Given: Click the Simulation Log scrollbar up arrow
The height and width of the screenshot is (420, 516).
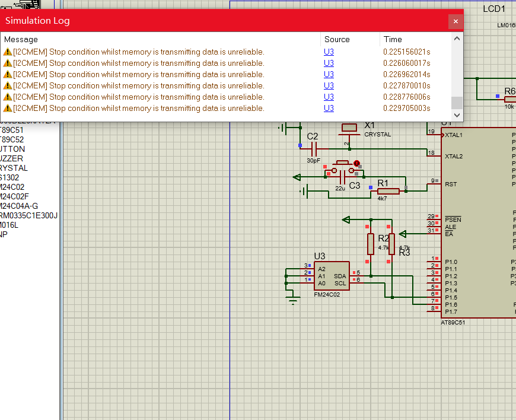Looking at the screenshot, I should click(457, 39).
